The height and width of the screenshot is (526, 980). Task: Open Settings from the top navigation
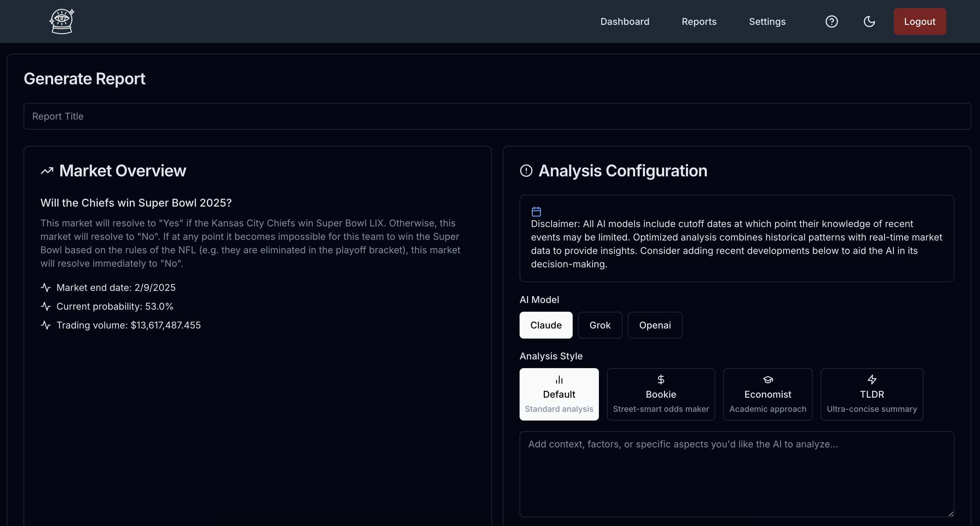pos(767,22)
